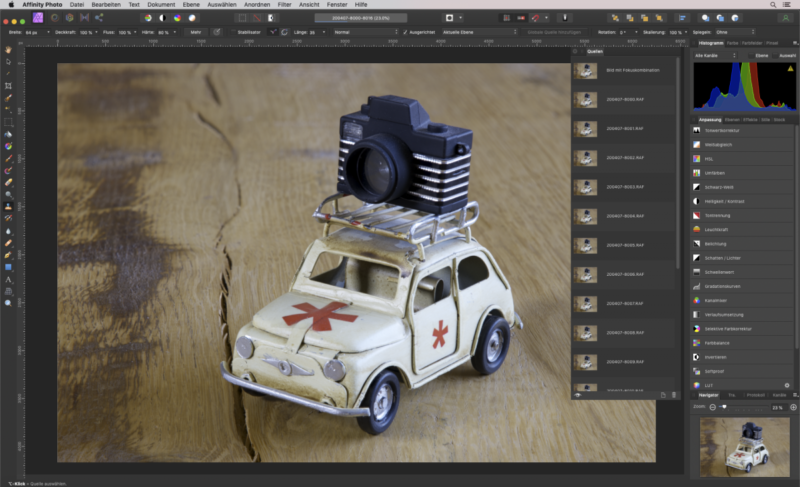The width and height of the screenshot is (800, 487).
Task: Open the Fluss flow dropdown
Action: click(135, 32)
